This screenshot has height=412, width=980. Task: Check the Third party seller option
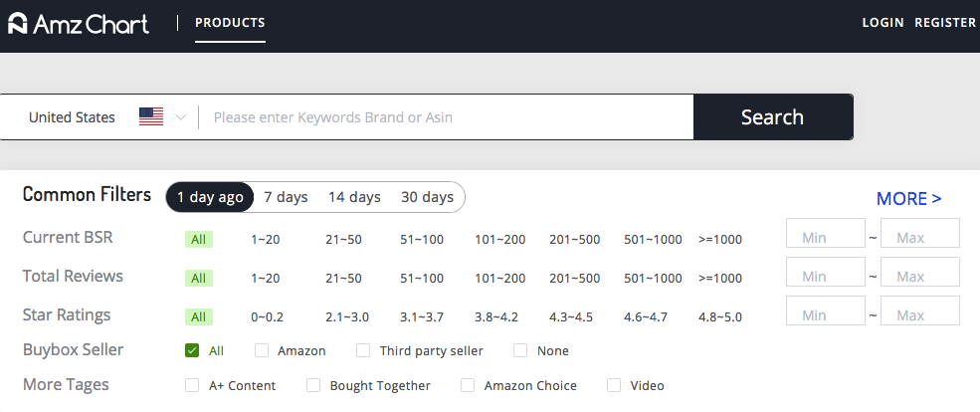363,350
